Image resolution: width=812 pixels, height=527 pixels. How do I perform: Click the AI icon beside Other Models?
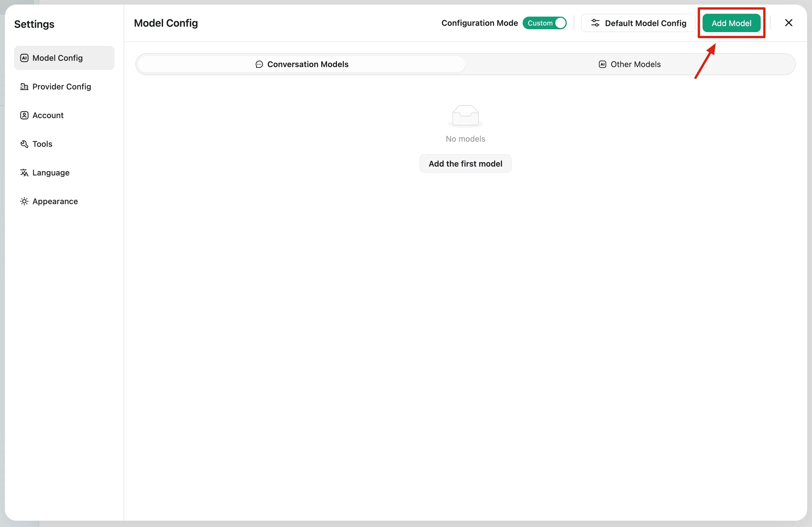(603, 65)
